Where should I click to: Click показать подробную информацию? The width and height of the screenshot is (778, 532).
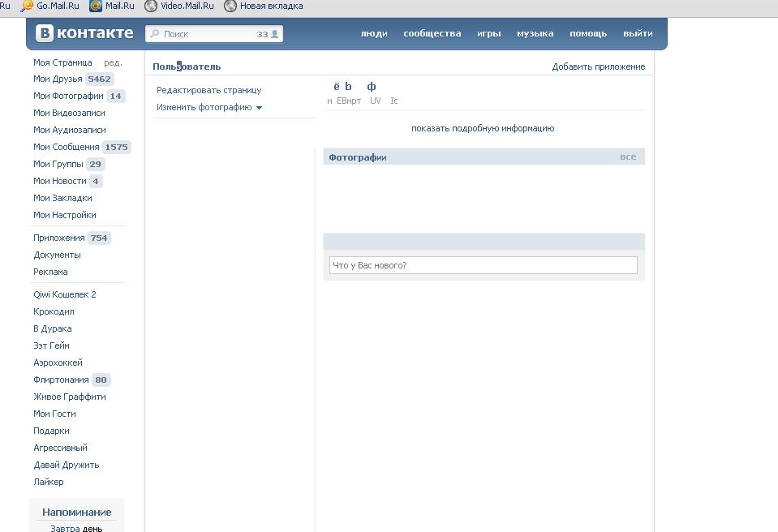(x=483, y=128)
